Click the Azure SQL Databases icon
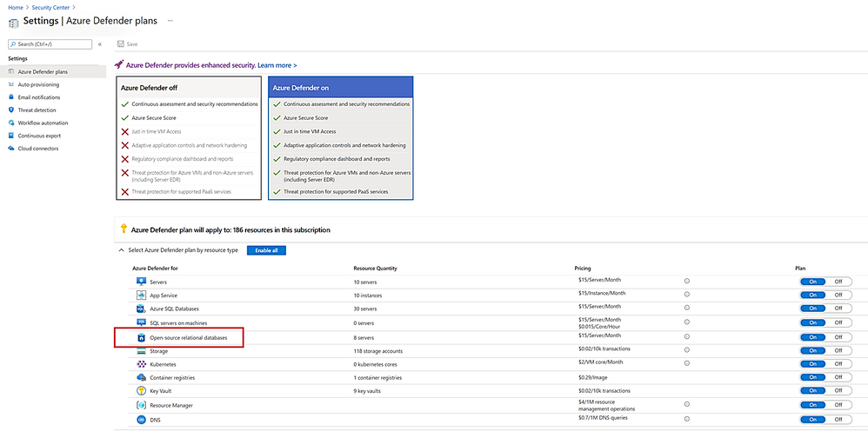 [141, 309]
